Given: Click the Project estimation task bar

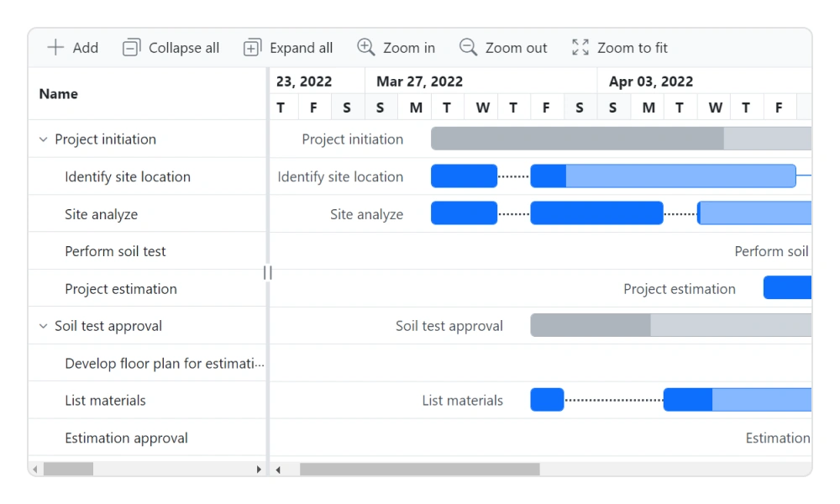Looking at the screenshot, I should (787, 287).
